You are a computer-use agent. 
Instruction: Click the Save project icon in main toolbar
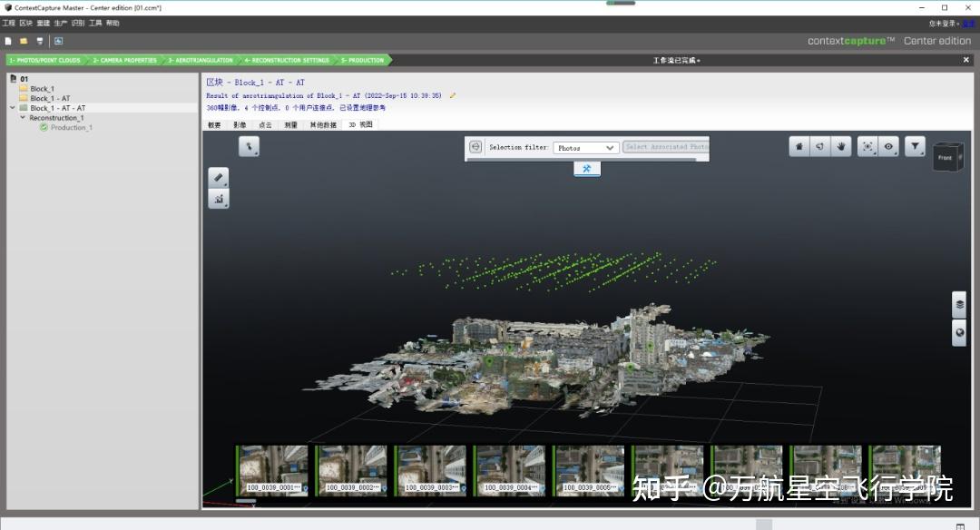38,41
